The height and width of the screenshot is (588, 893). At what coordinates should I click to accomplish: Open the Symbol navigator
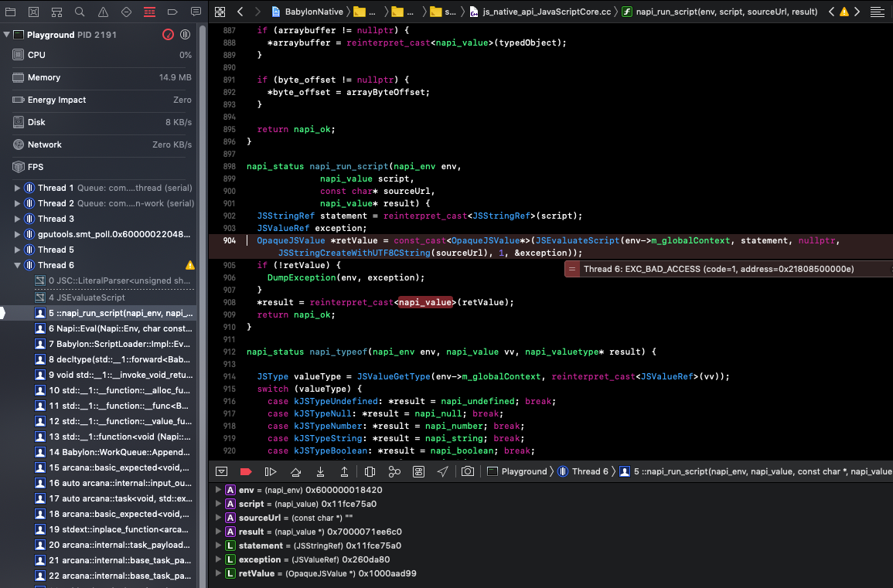[56, 12]
